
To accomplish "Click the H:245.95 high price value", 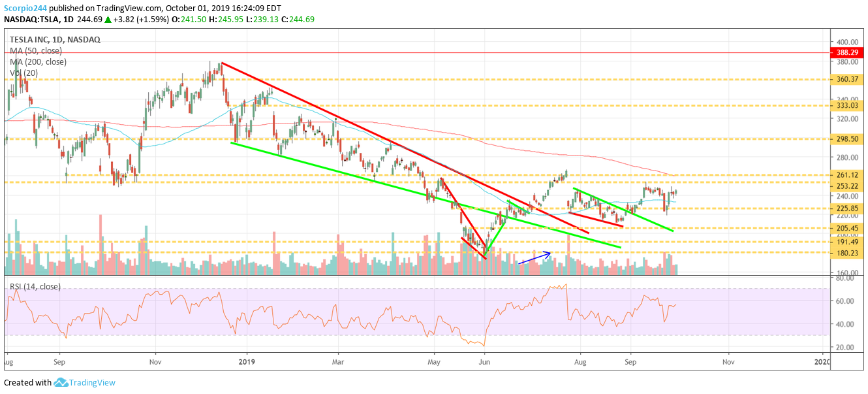I will (226, 20).
